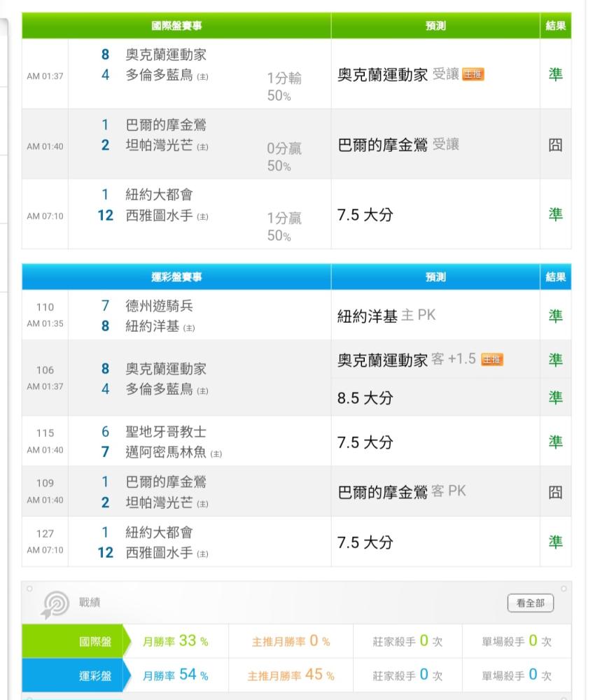This screenshot has height=700, width=607.
Task: Click the 巴爾的摩金鶯 受讓 prediction
Action: point(398,145)
